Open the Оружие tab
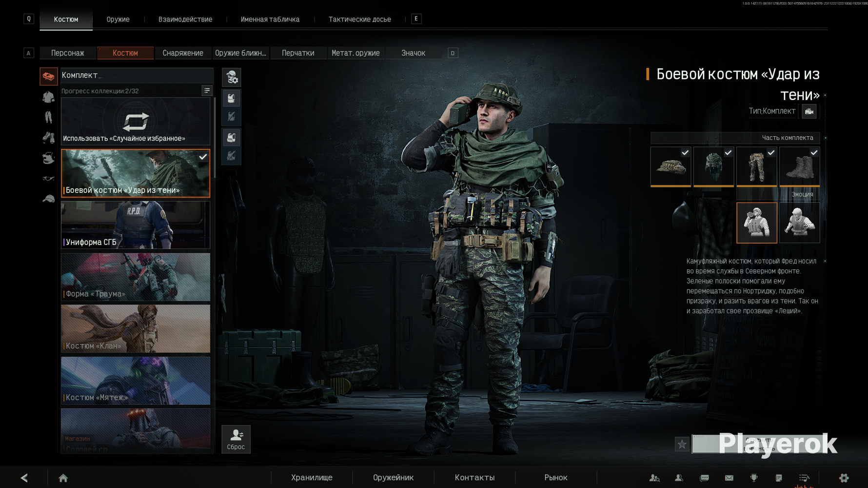This screenshot has width=868, height=488. 118,20
